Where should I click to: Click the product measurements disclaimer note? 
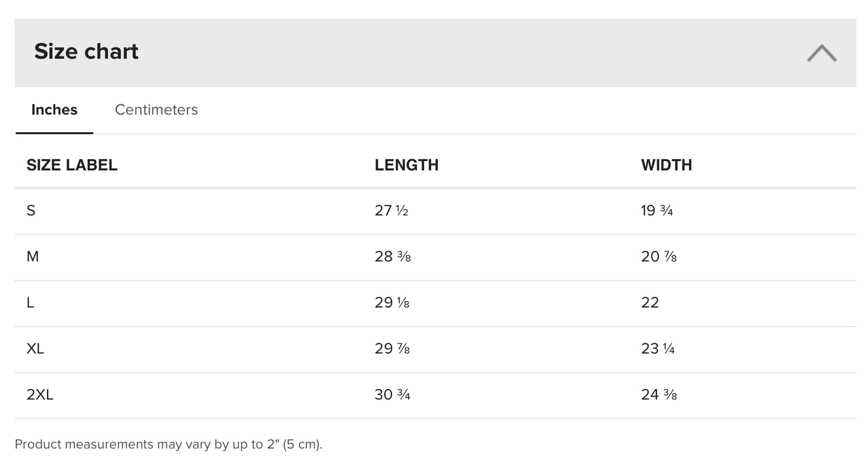168,445
